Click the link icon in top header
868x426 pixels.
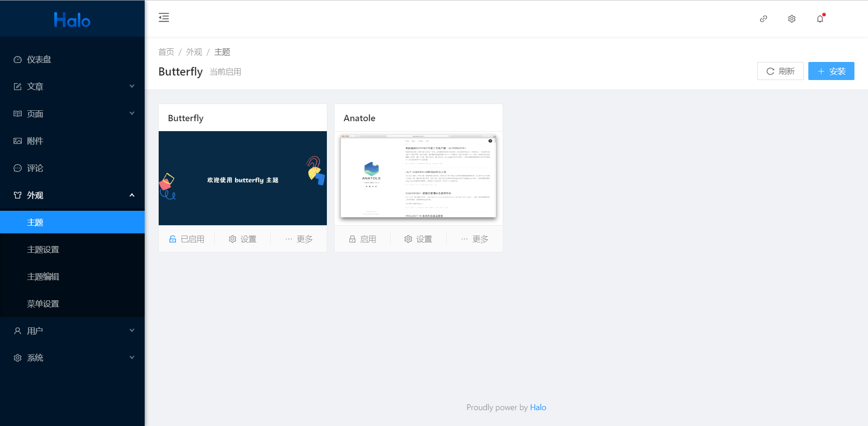click(764, 19)
